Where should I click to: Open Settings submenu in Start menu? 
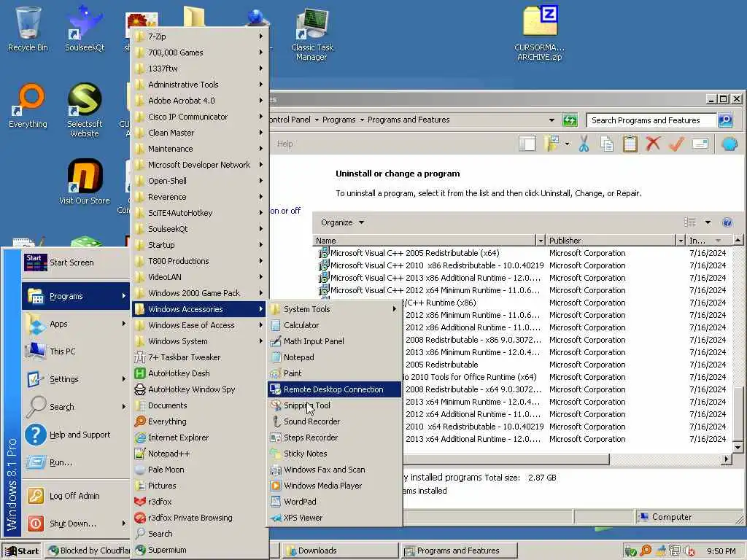coord(76,379)
